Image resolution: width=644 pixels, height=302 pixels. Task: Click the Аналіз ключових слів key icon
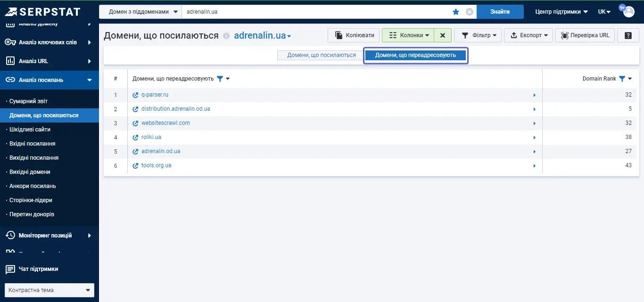10,42
